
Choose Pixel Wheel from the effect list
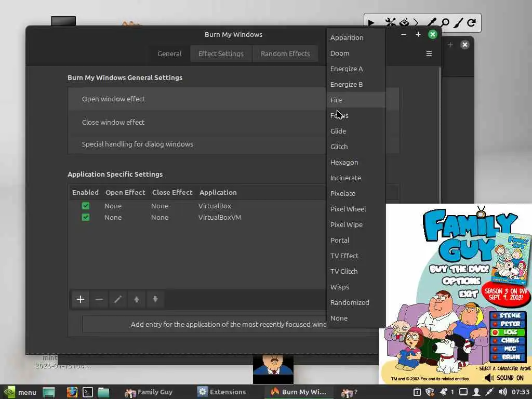[356, 209]
